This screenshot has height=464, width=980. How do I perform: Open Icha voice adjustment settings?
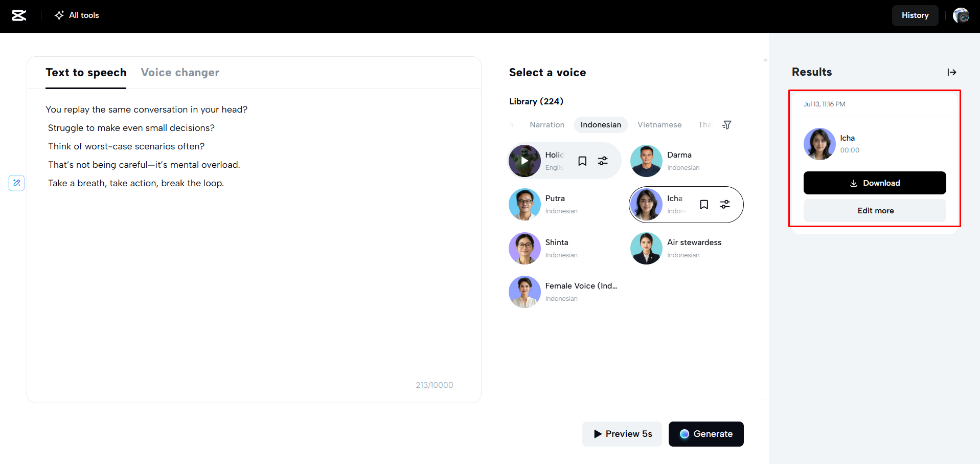coord(725,205)
